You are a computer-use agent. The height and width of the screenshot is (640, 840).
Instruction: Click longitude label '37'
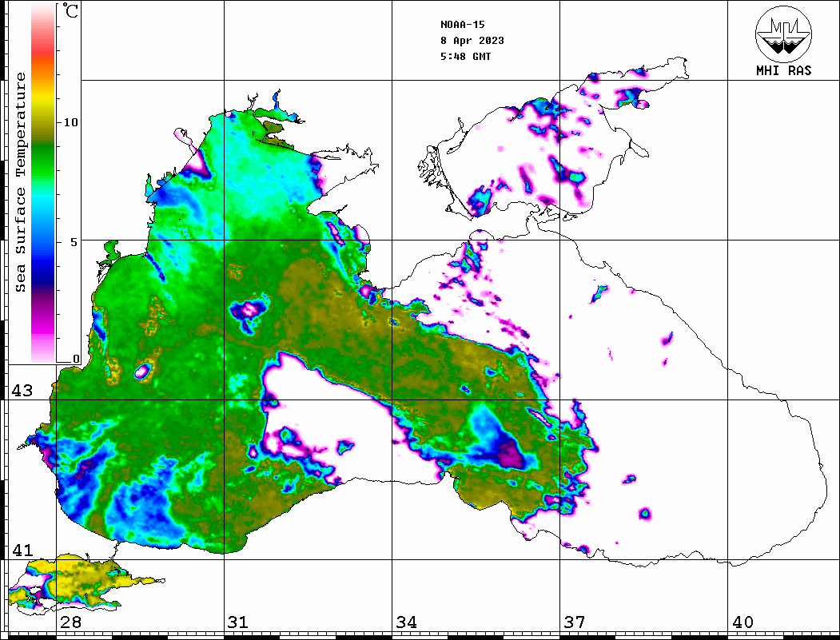tap(575, 622)
